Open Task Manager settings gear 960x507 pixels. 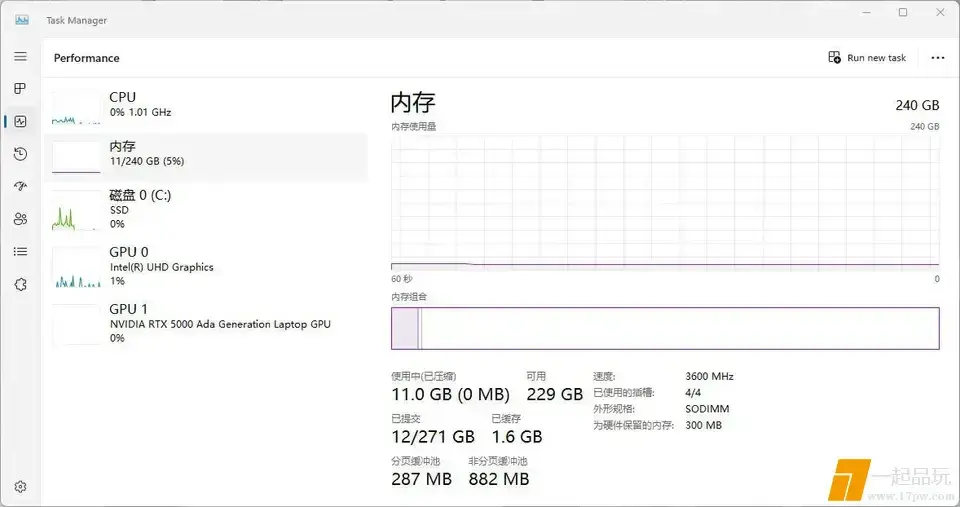(20, 487)
